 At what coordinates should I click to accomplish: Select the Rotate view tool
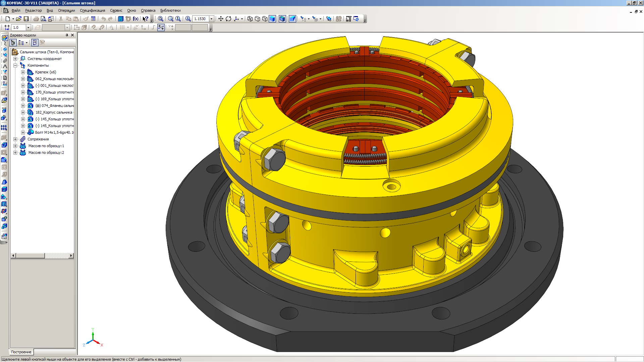click(x=228, y=19)
